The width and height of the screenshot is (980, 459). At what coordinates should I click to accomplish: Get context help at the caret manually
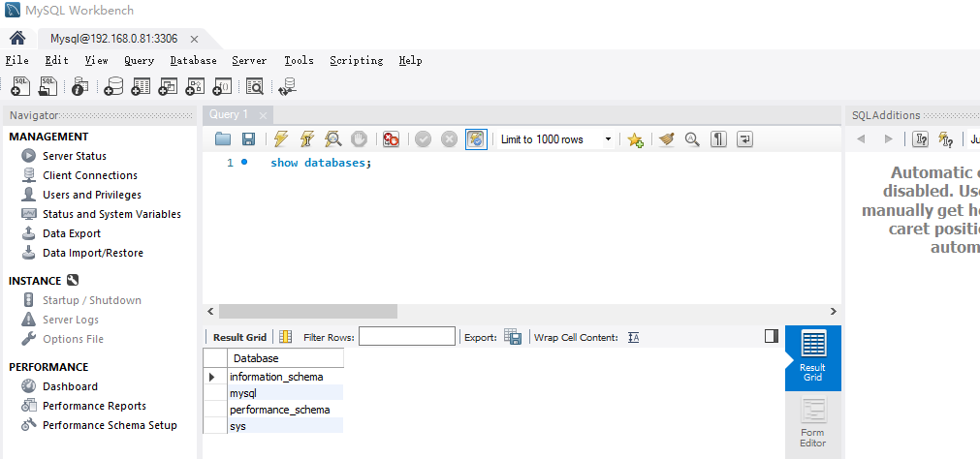tap(920, 139)
